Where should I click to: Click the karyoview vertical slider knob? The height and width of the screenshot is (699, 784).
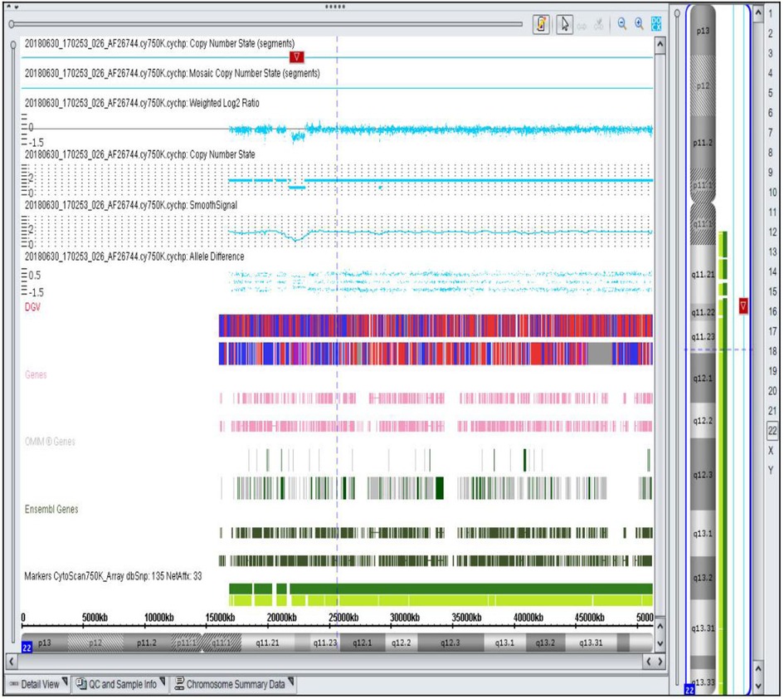(x=677, y=13)
